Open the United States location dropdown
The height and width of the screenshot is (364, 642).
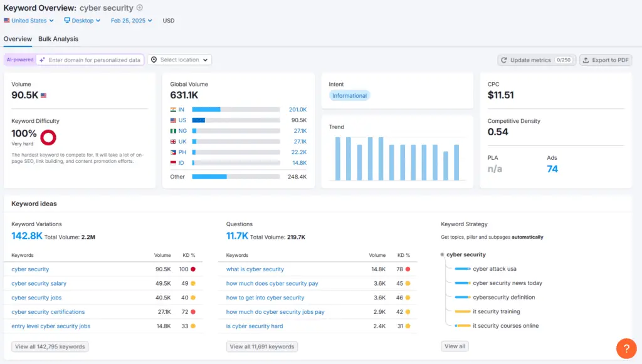click(x=28, y=20)
